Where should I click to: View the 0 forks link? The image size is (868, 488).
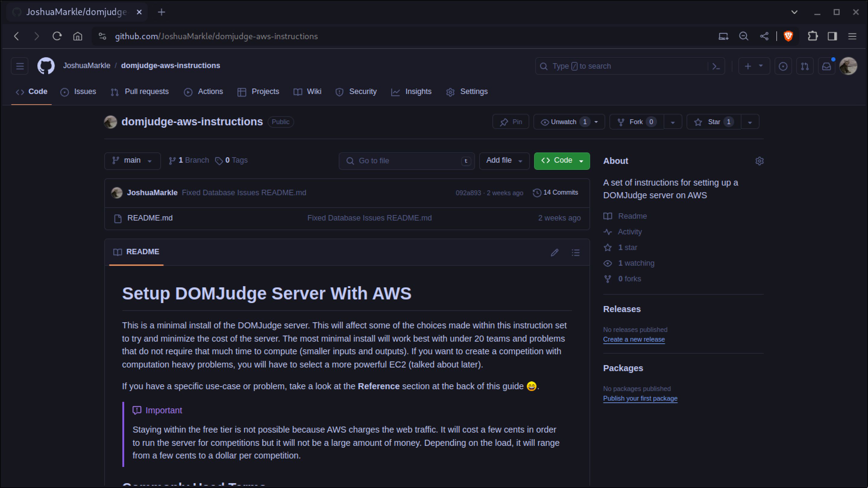point(629,279)
